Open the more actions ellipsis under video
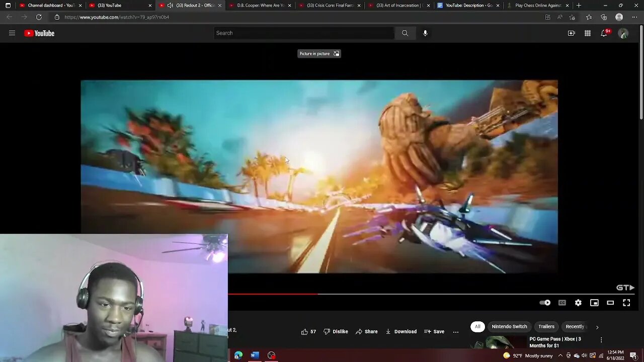The image size is (644, 362). click(456, 331)
